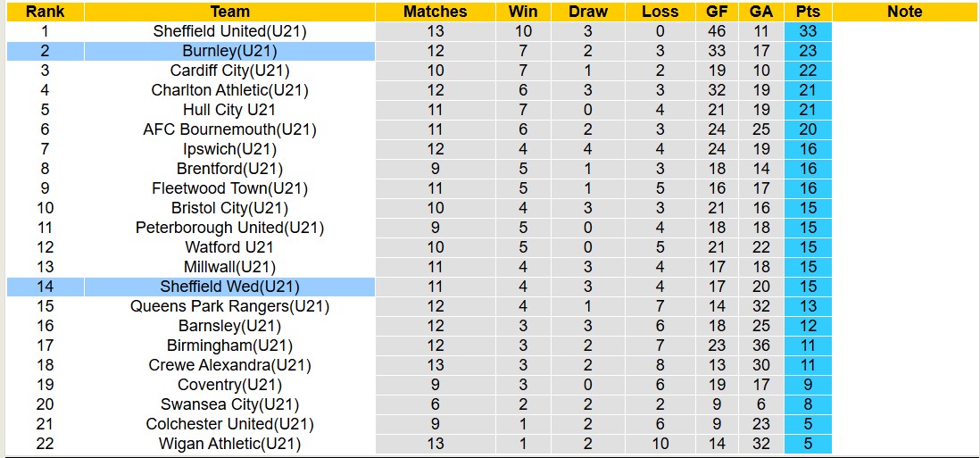
Task: Click the Team column header
Action: tap(229, 12)
